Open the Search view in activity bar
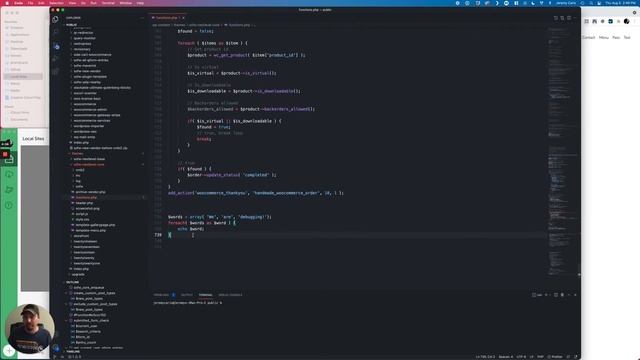The width and height of the screenshot is (640, 360). (56, 32)
